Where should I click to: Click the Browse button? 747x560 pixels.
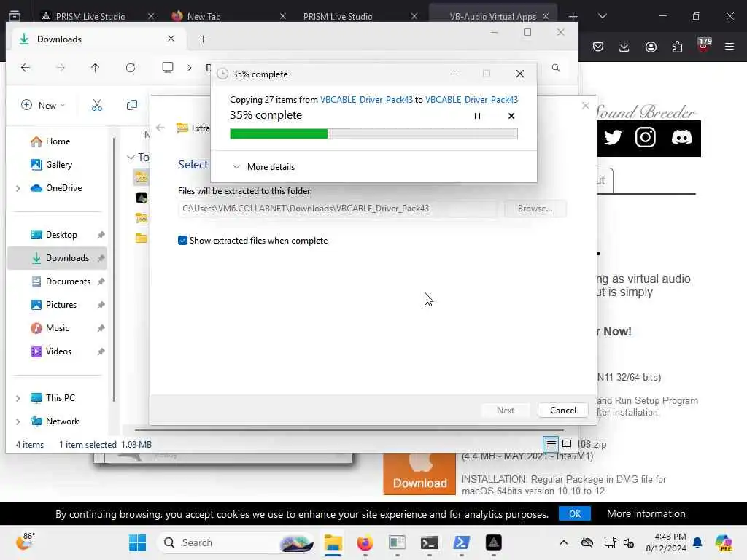(535, 209)
